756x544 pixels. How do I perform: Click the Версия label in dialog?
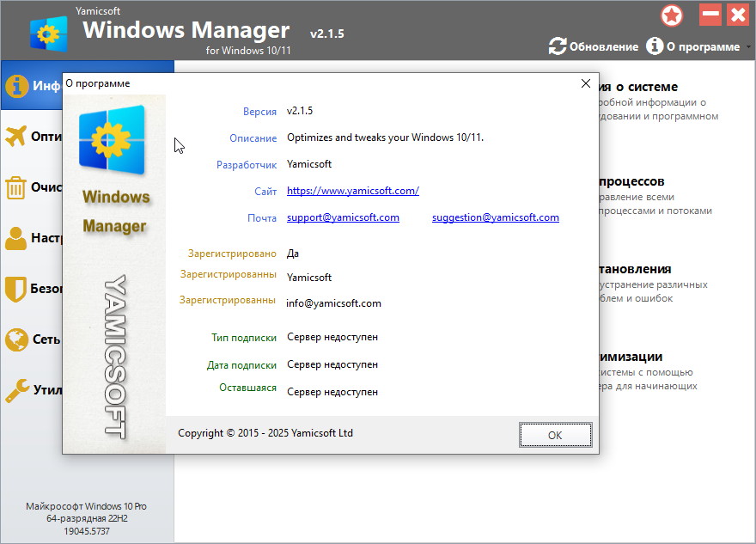[259, 112]
